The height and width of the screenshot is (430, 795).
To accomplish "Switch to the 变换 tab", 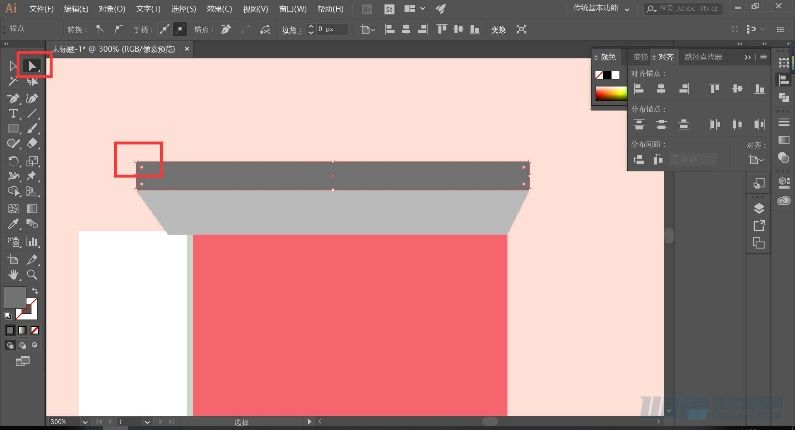I will click(640, 58).
